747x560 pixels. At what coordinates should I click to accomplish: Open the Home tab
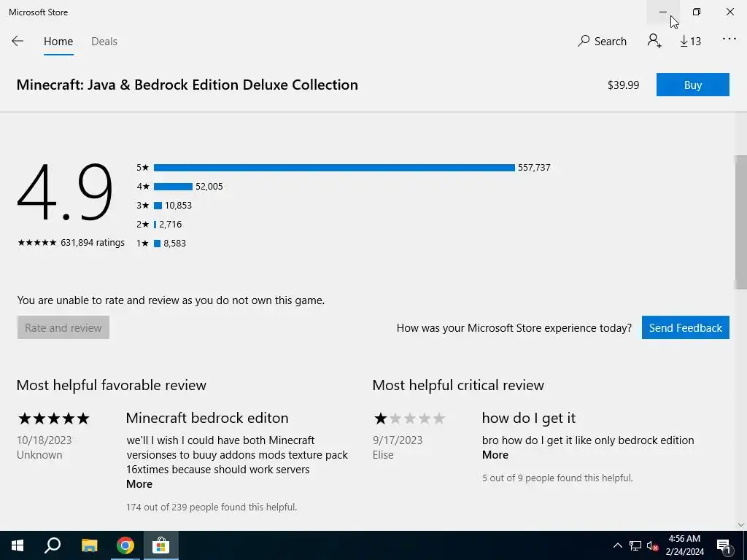tap(58, 42)
